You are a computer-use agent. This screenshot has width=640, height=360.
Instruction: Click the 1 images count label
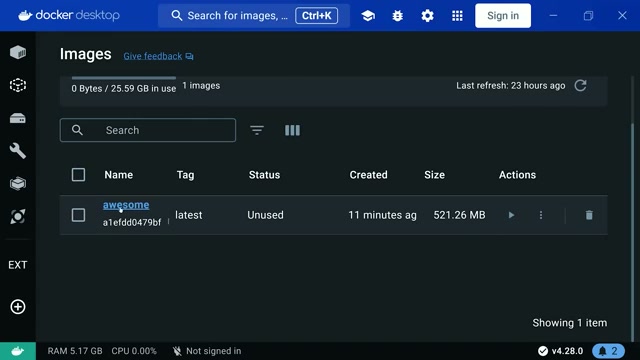click(x=201, y=86)
